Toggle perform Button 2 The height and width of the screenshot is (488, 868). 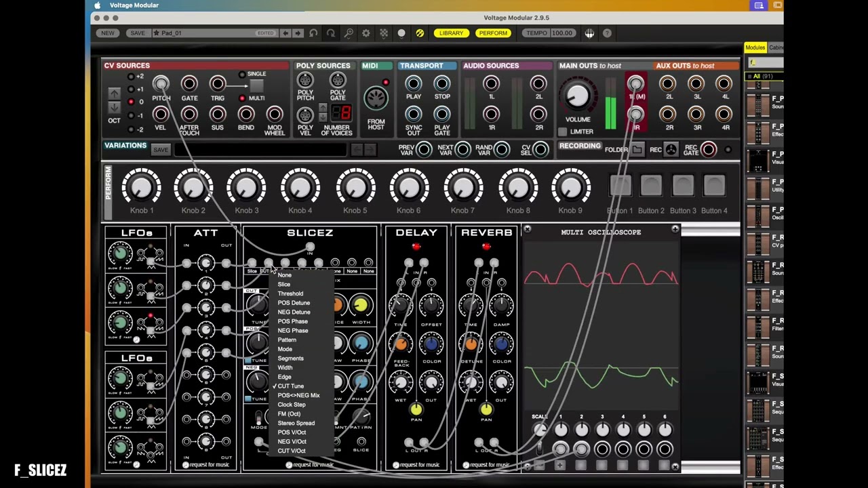point(651,186)
